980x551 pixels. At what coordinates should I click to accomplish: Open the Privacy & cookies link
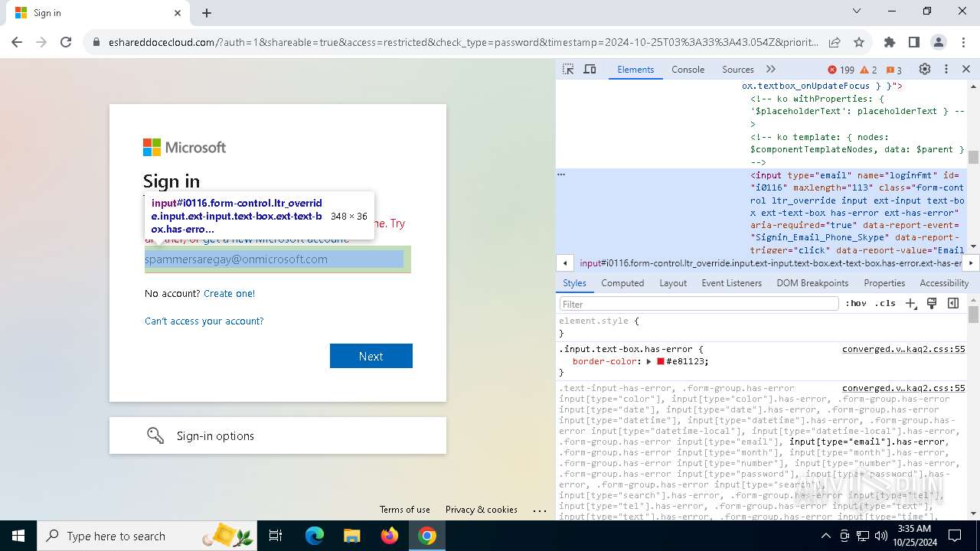pyautogui.click(x=482, y=510)
